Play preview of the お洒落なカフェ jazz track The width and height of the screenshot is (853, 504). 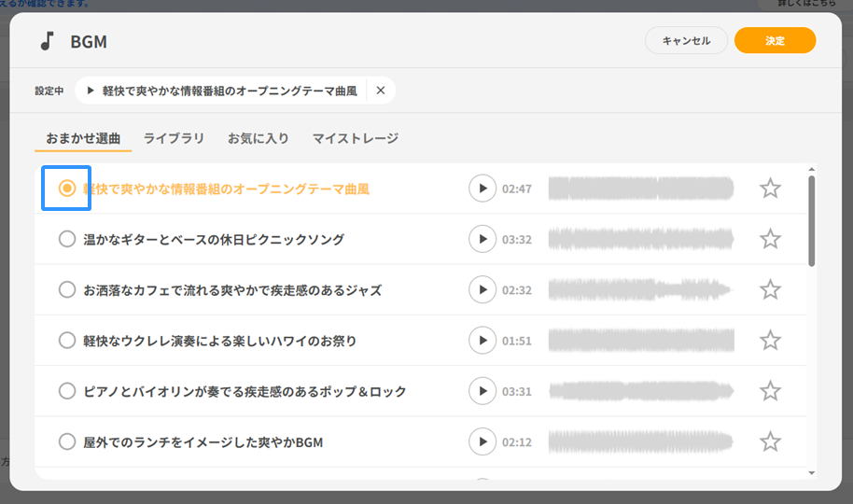482,290
